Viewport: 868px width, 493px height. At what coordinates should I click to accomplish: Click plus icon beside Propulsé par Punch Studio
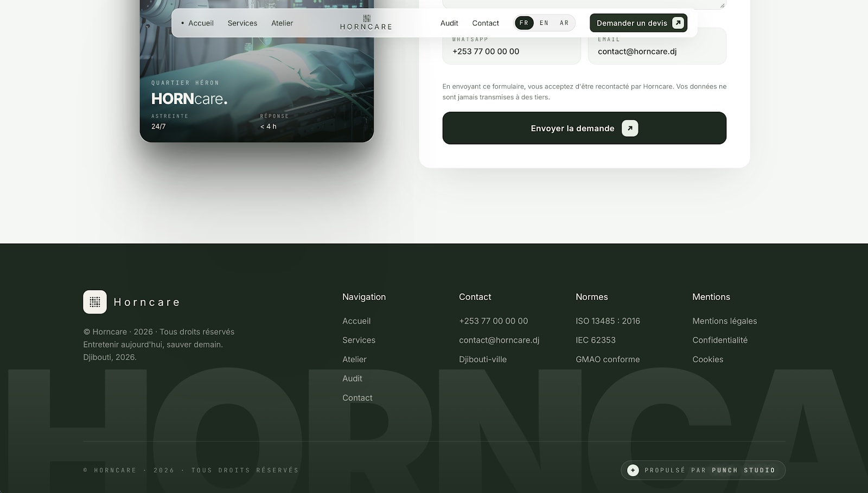coord(633,470)
